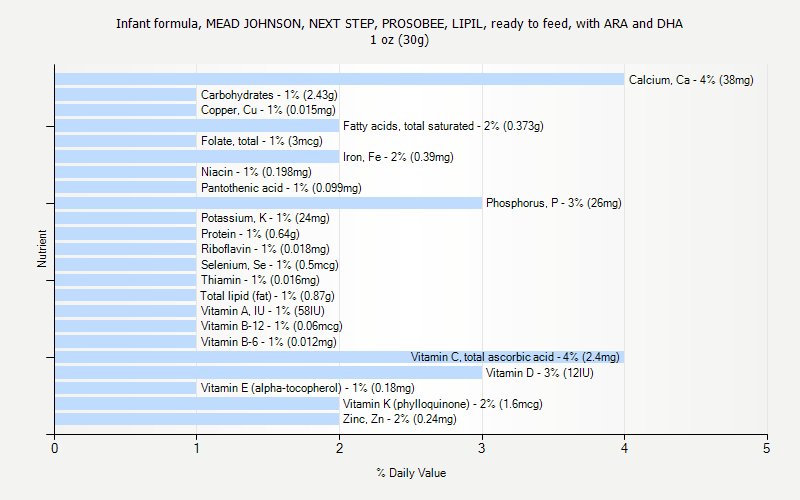The width and height of the screenshot is (800, 500).
Task: Click the x-axis tick label '2'
Action: [x=339, y=448]
